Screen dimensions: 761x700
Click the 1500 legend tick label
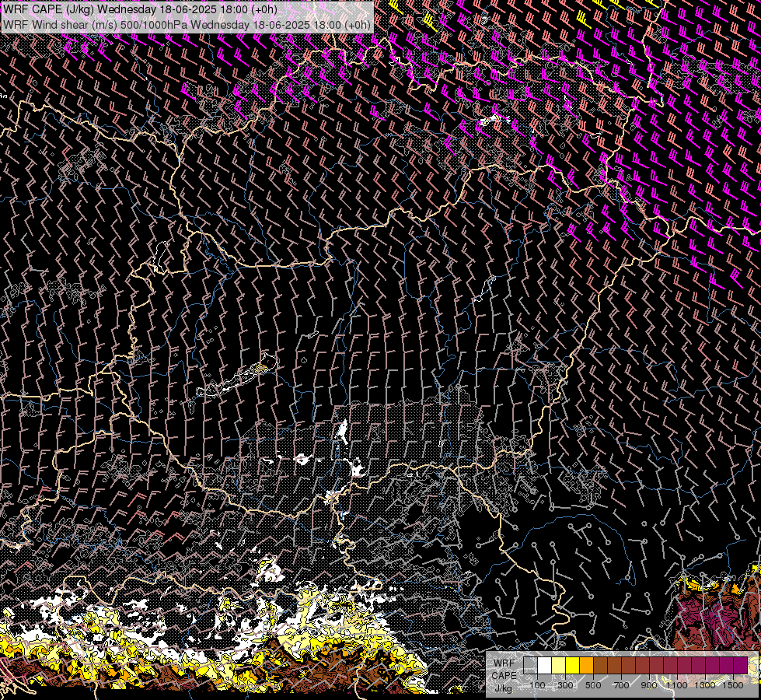coord(733,685)
